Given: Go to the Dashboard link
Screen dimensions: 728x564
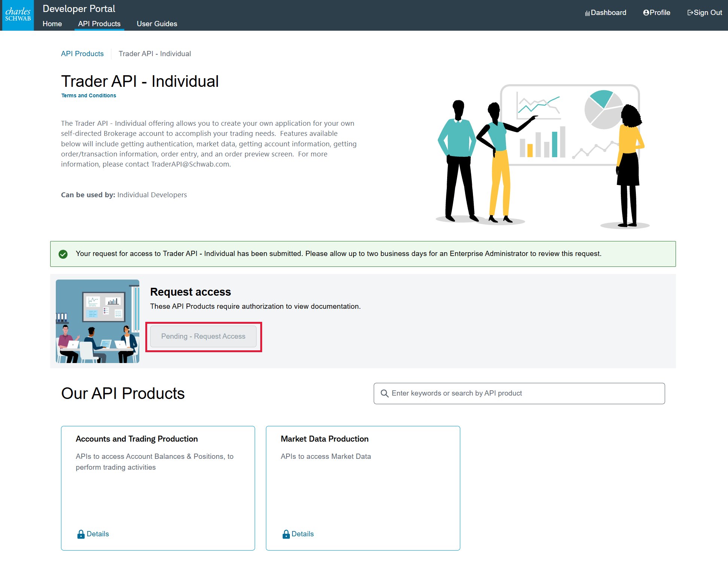Looking at the screenshot, I should [606, 13].
